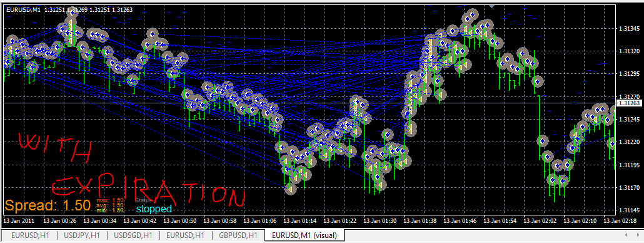Click the '13 Jan 01:22' time label

[x=340, y=221]
